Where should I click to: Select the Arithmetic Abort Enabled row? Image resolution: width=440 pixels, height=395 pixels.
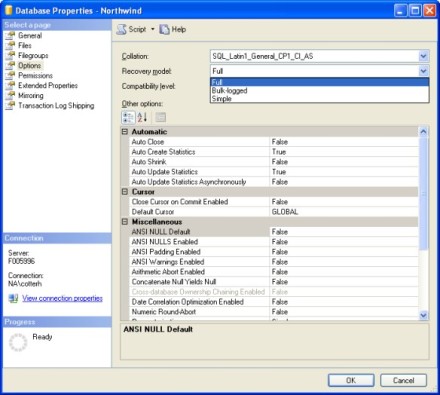click(x=274, y=272)
